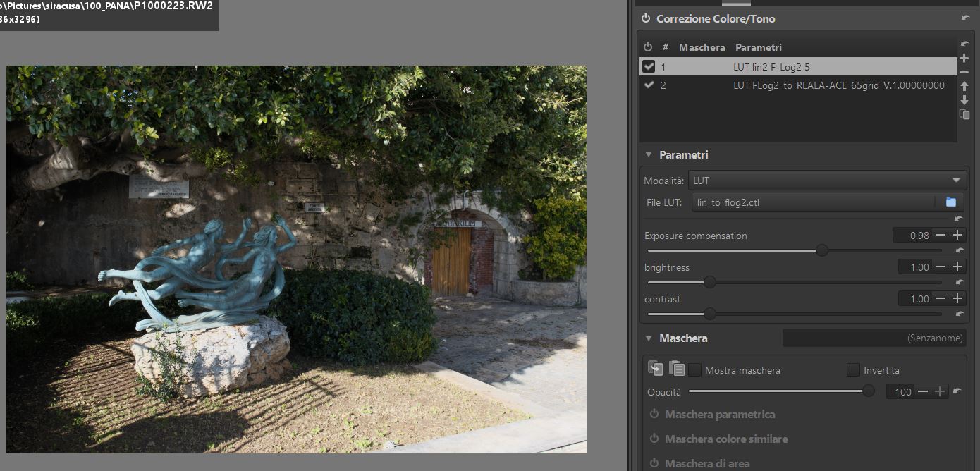980x471 pixels.
Task: Reset the brightness slider
Action: click(959, 282)
